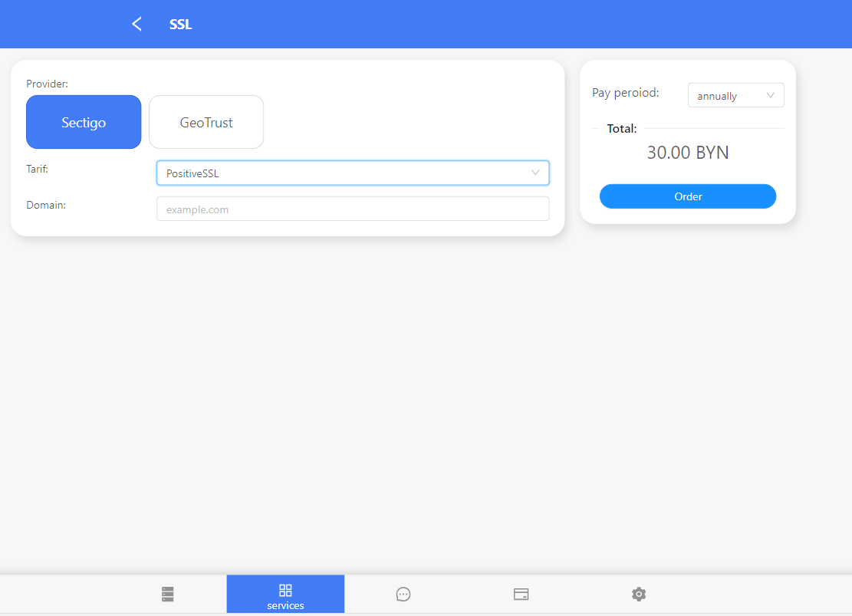Click the Tarif field label

pos(38,169)
